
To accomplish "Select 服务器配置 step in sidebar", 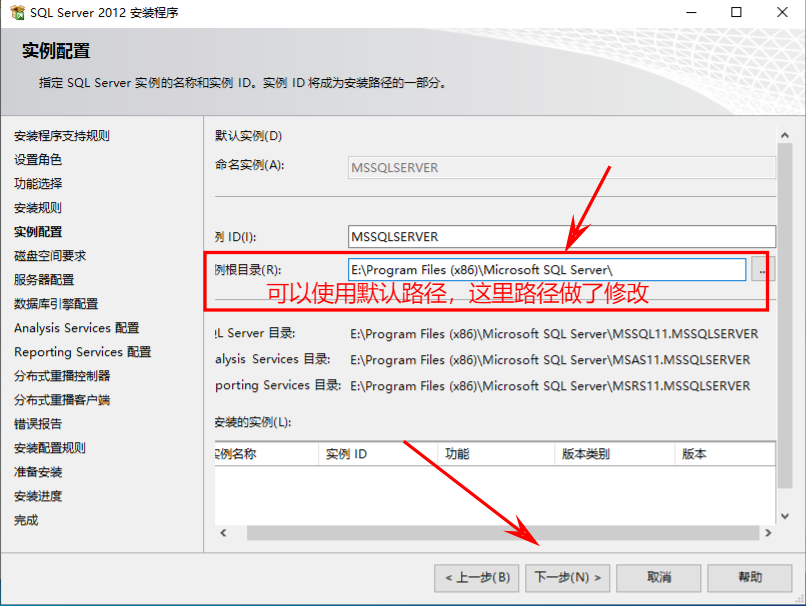I will click(x=44, y=280).
